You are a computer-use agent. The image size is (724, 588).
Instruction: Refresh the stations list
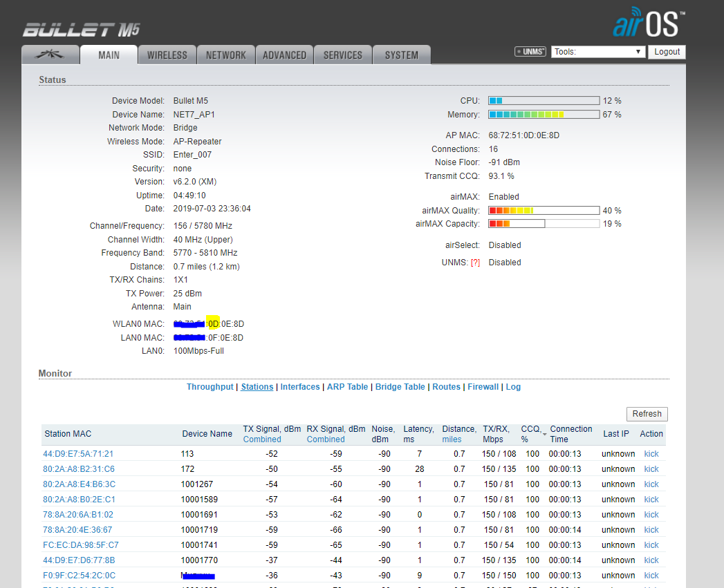647,414
